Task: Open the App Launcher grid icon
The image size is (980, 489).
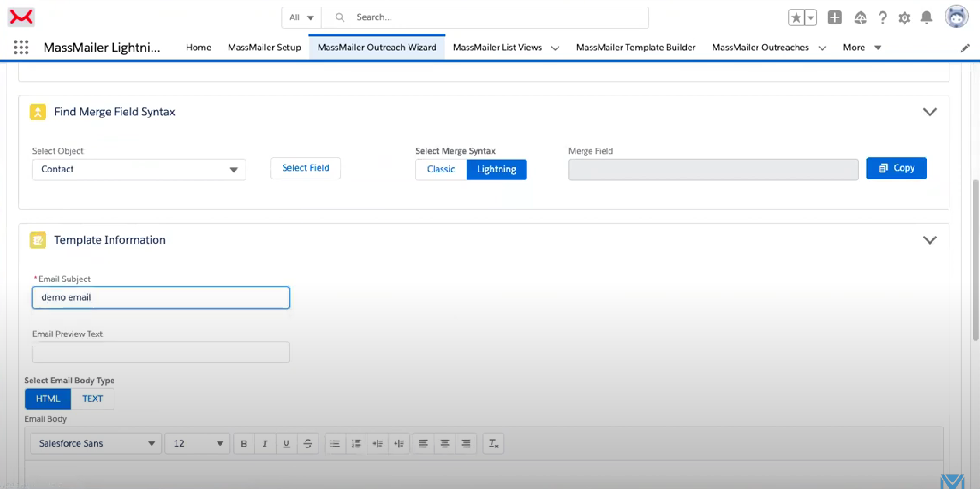Action: pyautogui.click(x=21, y=47)
